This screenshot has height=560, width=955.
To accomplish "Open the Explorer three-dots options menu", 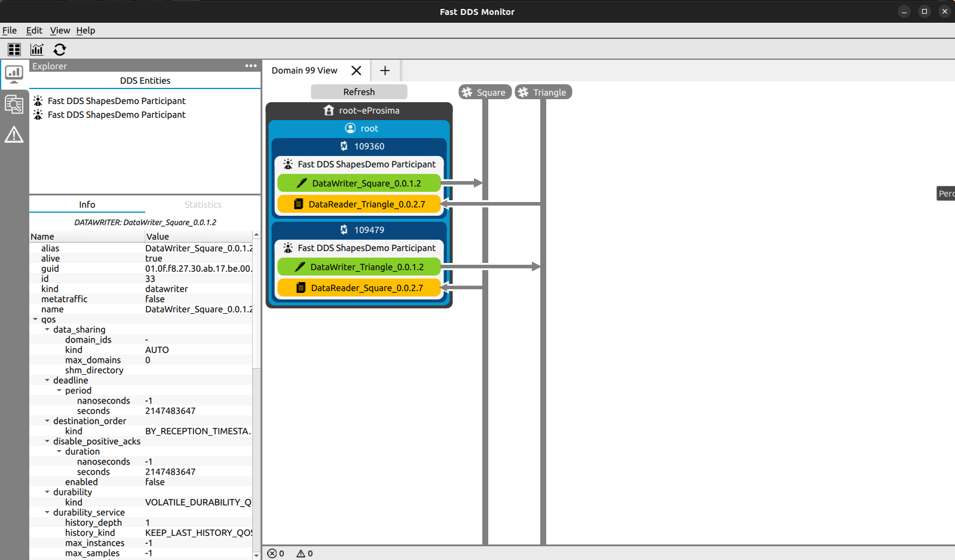I will click(x=251, y=66).
